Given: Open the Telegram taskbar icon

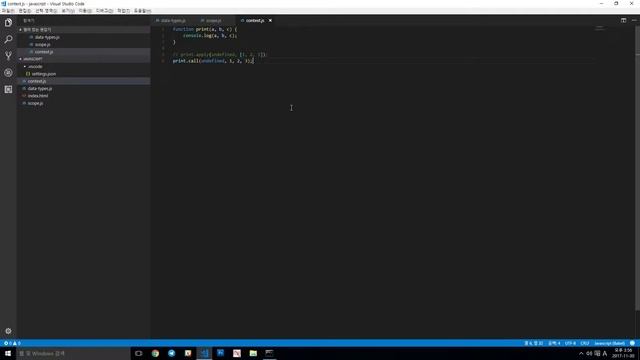Looking at the screenshot, I should click(171, 353).
